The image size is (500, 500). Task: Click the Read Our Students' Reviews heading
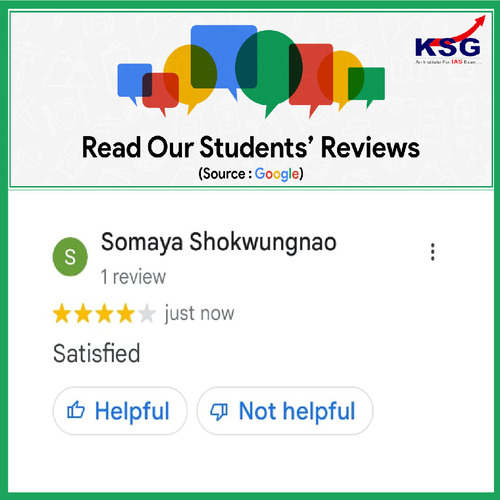(251, 147)
